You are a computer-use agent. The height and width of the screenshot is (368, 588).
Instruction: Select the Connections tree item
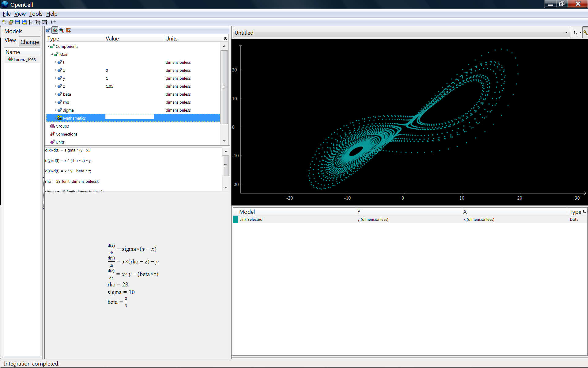[x=66, y=134]
